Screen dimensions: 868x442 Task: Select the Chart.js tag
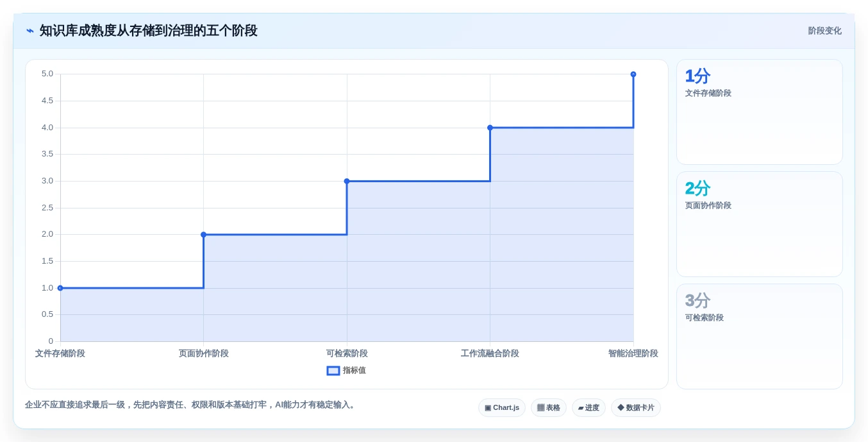tap(502, 407)
